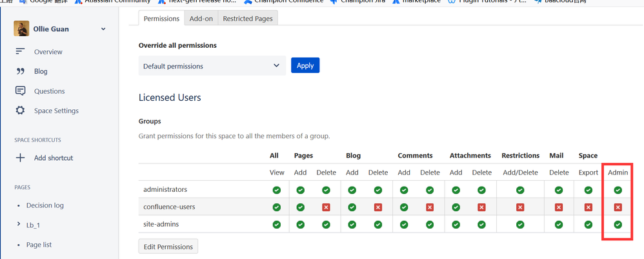Open Space Settings in the sidebar
Viewport: 644px width, 259px height.
[56, 110]
